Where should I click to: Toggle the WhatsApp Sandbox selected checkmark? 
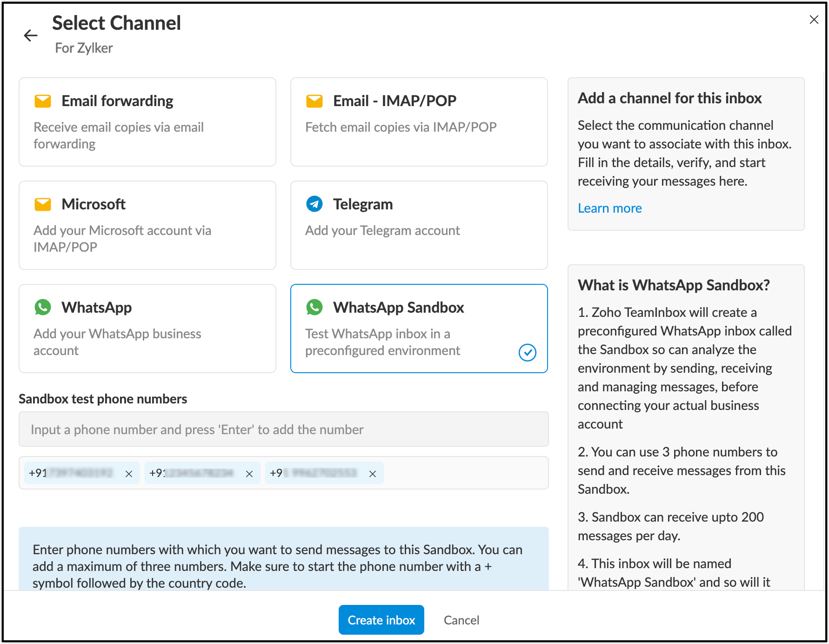pos(527,352)
